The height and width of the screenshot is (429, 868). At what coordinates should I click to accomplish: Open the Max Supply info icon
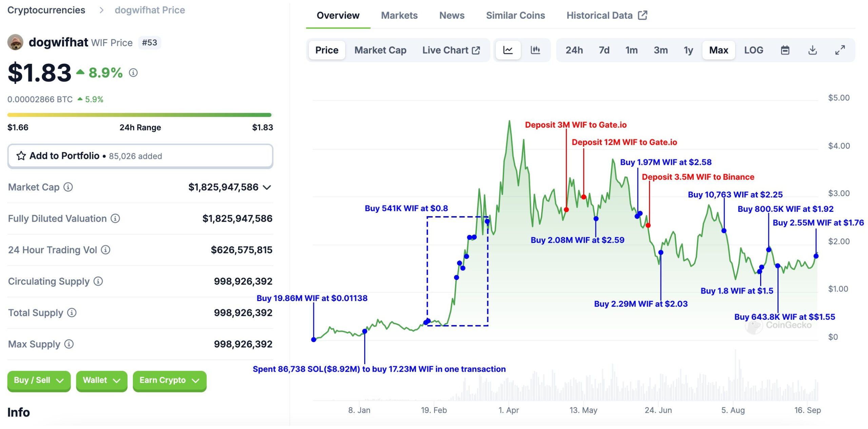click(69, 344)
